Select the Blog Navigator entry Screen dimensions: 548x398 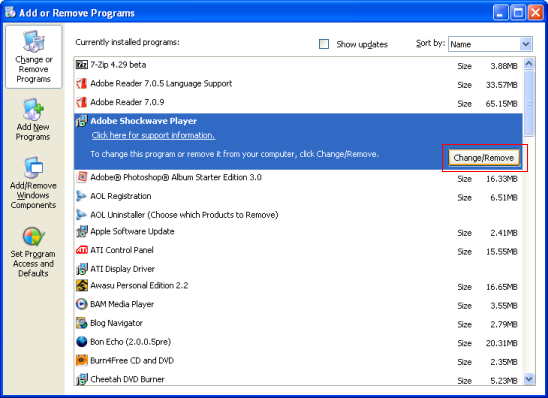pos(298,323)
